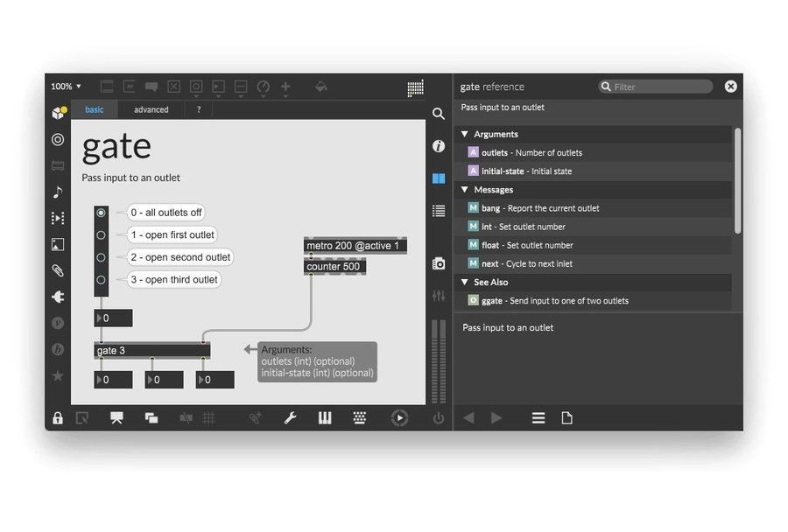Switch to the basic tab
Screen dimensions: 788x532
pyautogui.click(x=94, y=110)
